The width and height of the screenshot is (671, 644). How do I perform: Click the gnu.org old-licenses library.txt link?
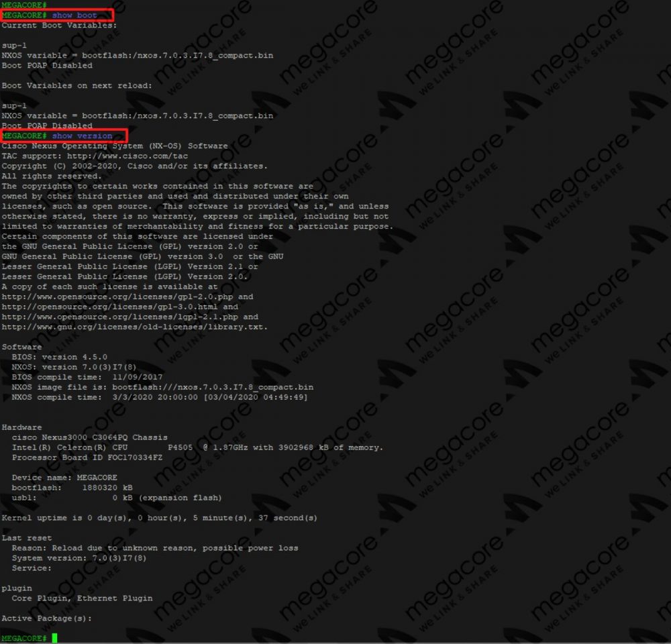[x=134, y=327]
